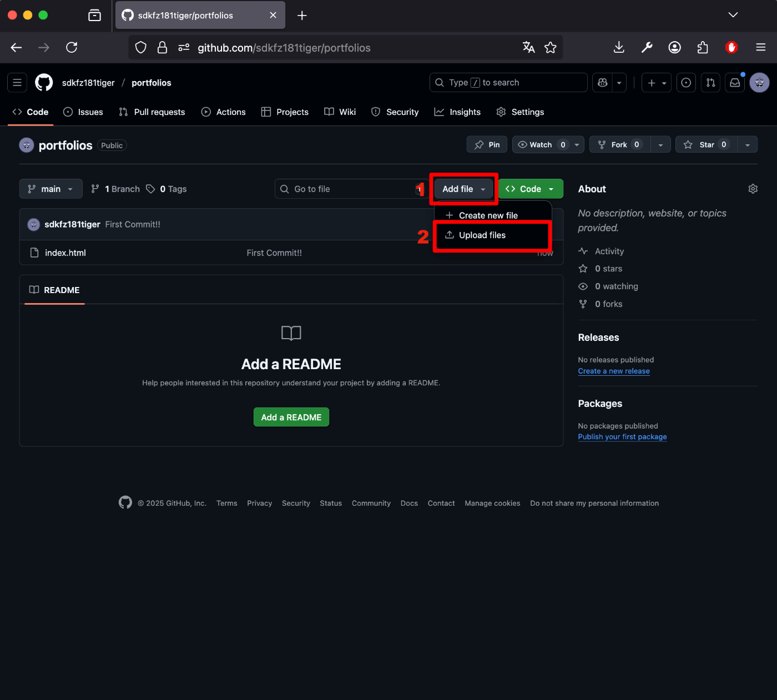Image resolution: width=777 pixels, height=700 pixels.
Task: Choose Create new file menu entry
Action: coord(493,215)
